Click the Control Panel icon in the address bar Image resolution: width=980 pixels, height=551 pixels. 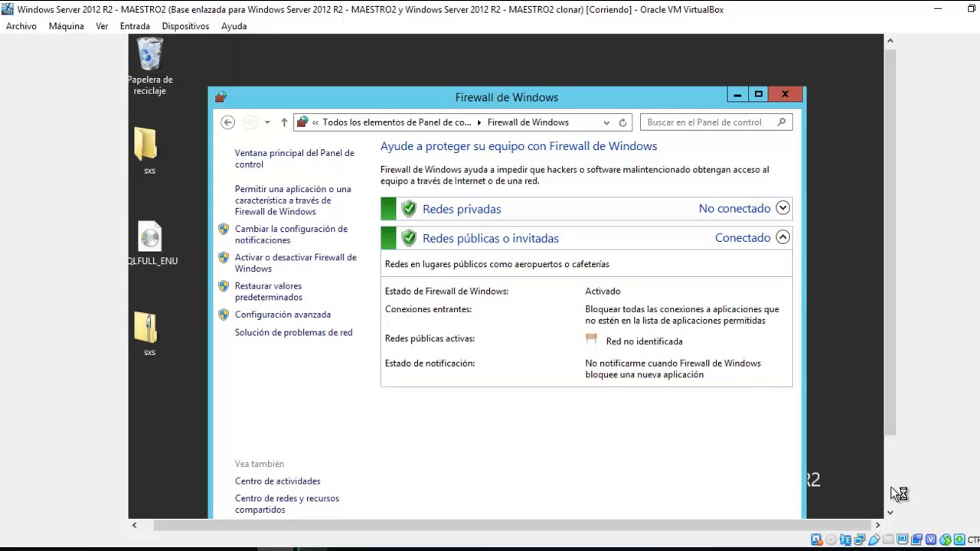click(x=302, y=122)
